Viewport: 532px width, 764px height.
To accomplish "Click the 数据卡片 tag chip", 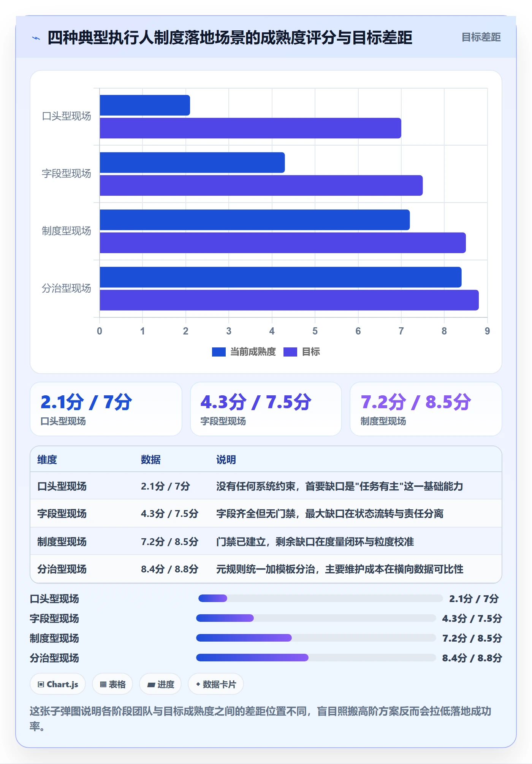I will (216, 684).
